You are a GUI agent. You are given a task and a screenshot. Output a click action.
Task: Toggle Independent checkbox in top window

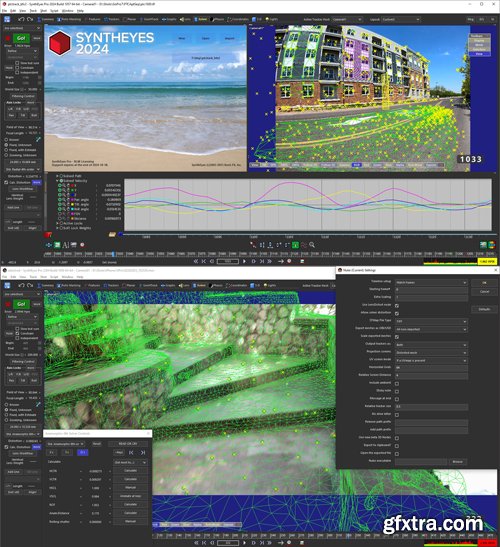17,73
